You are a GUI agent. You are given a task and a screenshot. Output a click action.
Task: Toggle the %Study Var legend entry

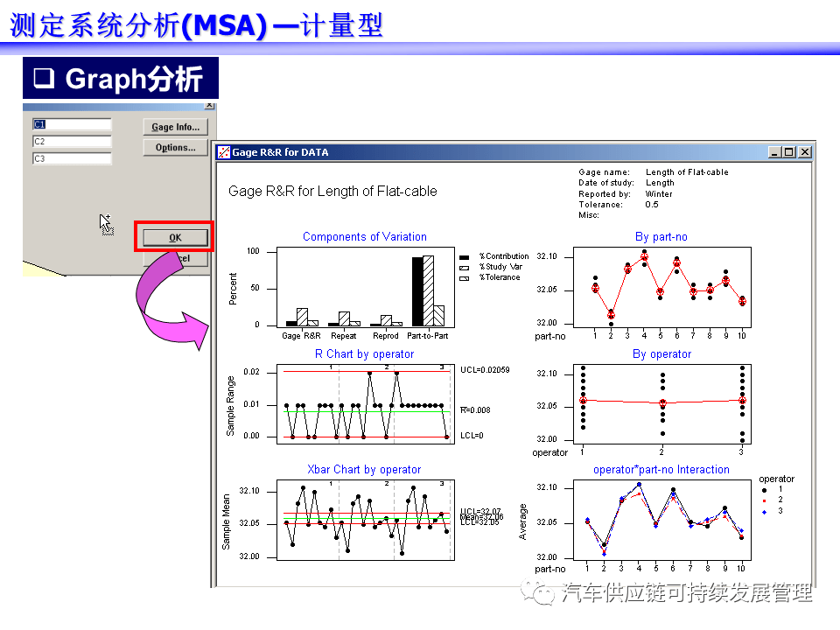click(463, 267)
